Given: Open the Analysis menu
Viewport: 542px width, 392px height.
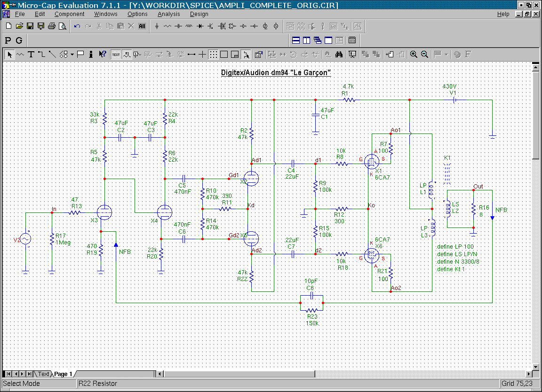Looking at the screenshot, I should 169,14.
